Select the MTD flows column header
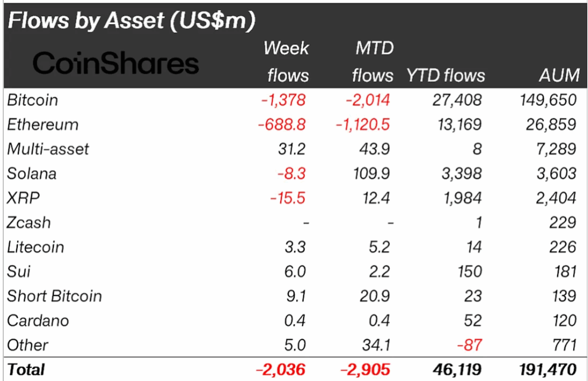This screenshot has height=381, width=588. click(x=373, y=61)
